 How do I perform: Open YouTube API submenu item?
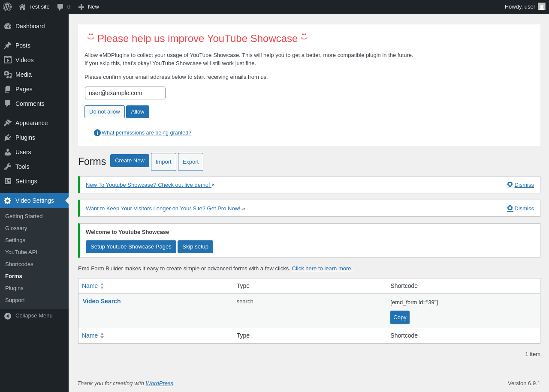pyautogui.click(x=21, y=252)
